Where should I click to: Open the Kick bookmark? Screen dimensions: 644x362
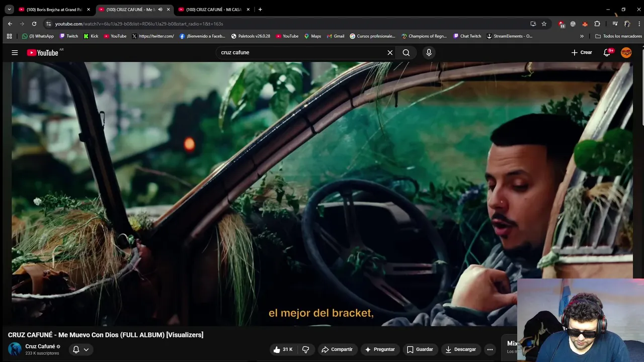(x=91, y=36)
